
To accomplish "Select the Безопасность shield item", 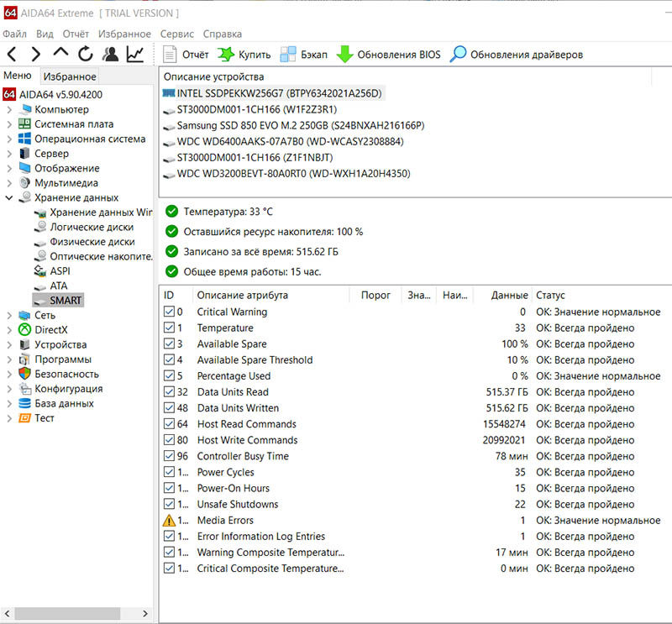I will 66,374.
